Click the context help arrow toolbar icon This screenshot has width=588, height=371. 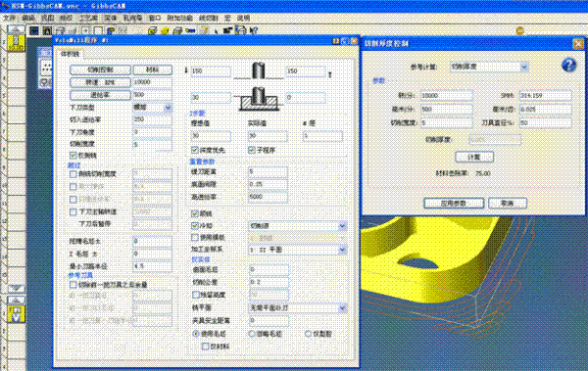(x=254, y=30)
